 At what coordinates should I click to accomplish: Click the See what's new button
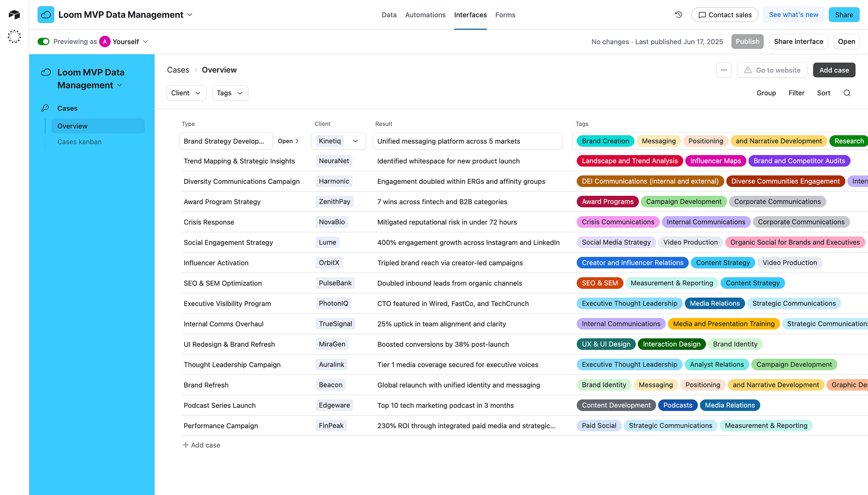click(793, 15)
